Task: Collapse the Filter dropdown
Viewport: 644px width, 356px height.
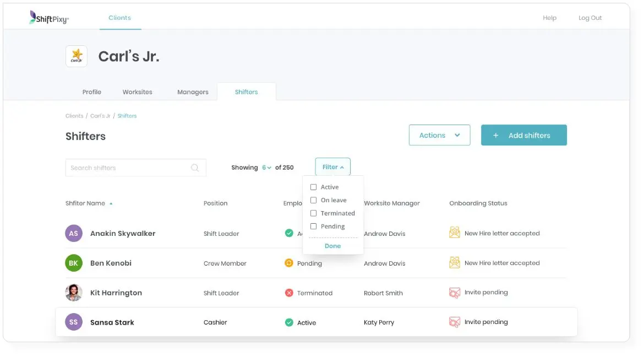Action: (x=332, y=167)
